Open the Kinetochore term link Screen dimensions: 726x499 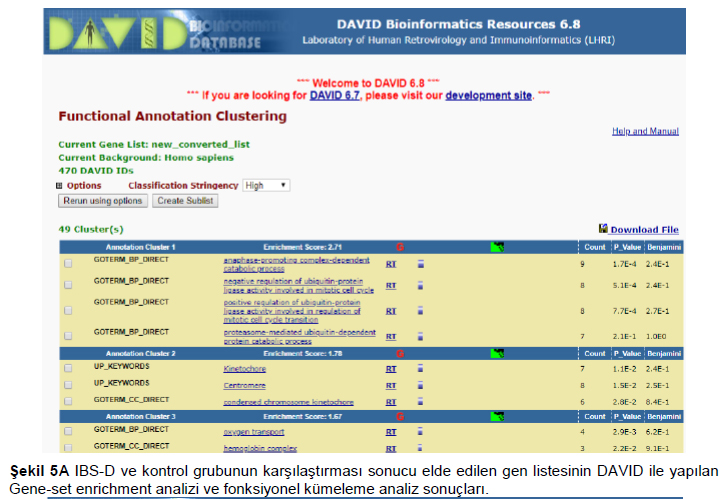tap(244, 369)
